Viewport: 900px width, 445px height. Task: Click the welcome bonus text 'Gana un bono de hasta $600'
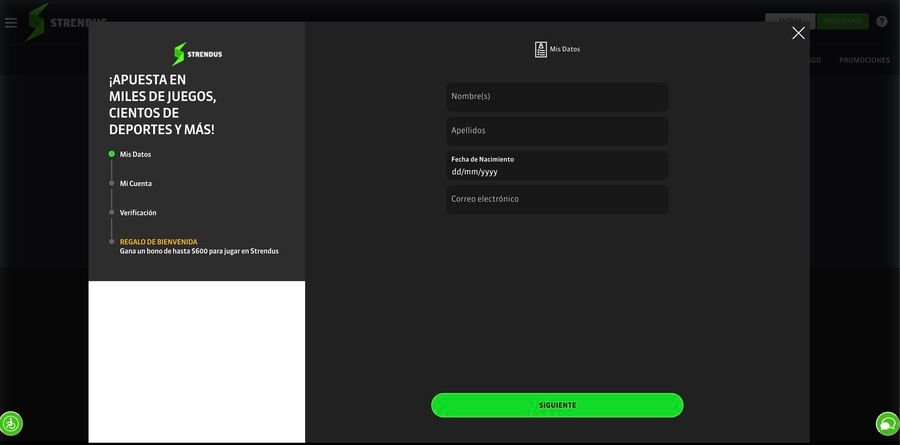coord(199,251)
